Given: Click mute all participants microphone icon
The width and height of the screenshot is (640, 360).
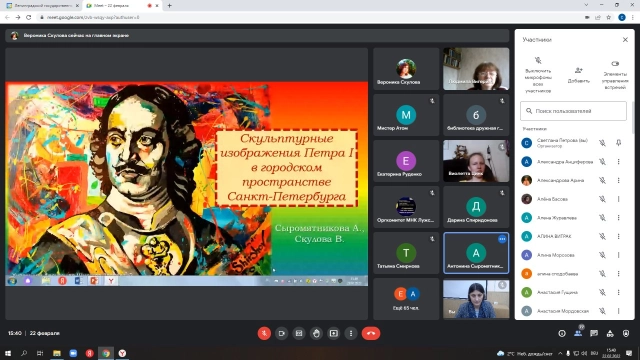Looking at the screenshot, I should pos(538,60).
